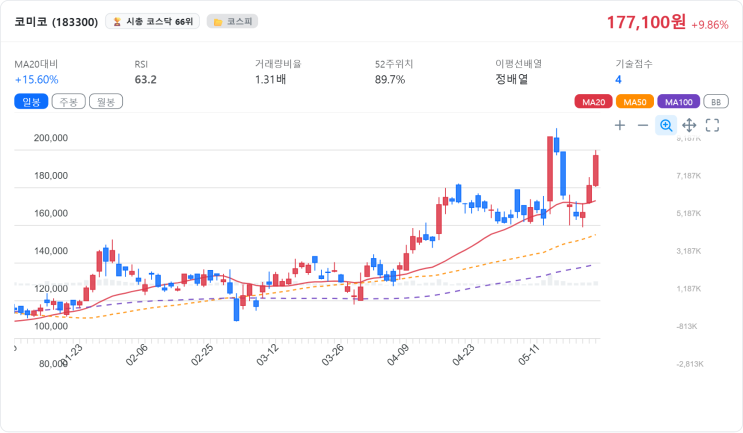This screenshot has width=743, height=433.
Task: Click the -813K volume axis label
Action: [x=687, y=326]
